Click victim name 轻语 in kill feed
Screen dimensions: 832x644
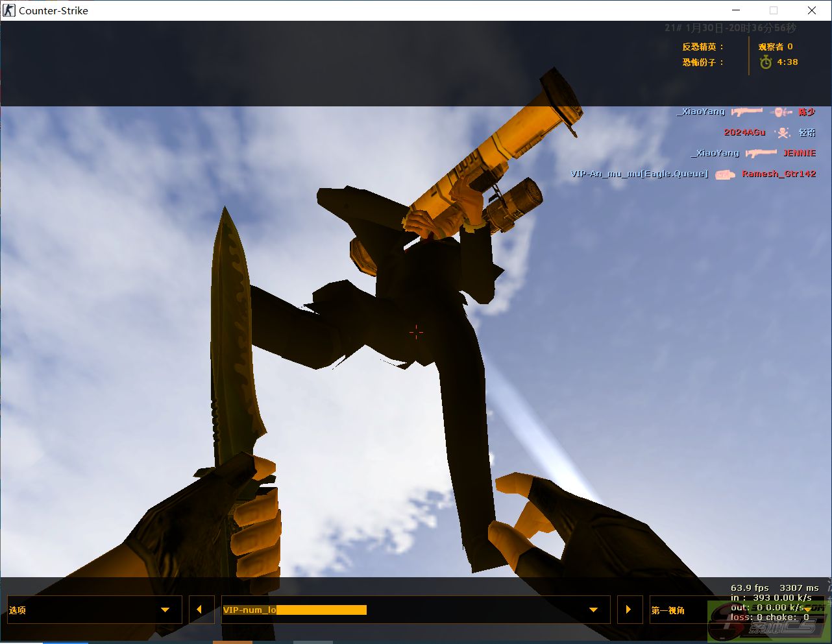tap(807, 132)
